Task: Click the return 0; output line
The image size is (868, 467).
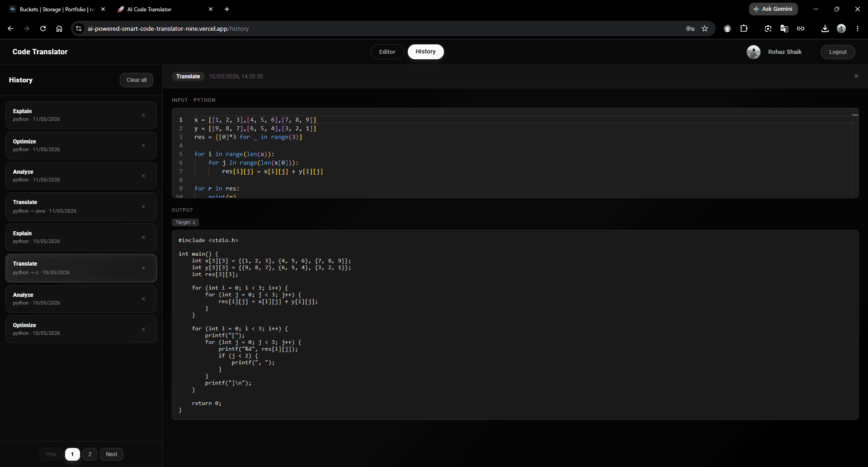Action: tap(207, 403)
